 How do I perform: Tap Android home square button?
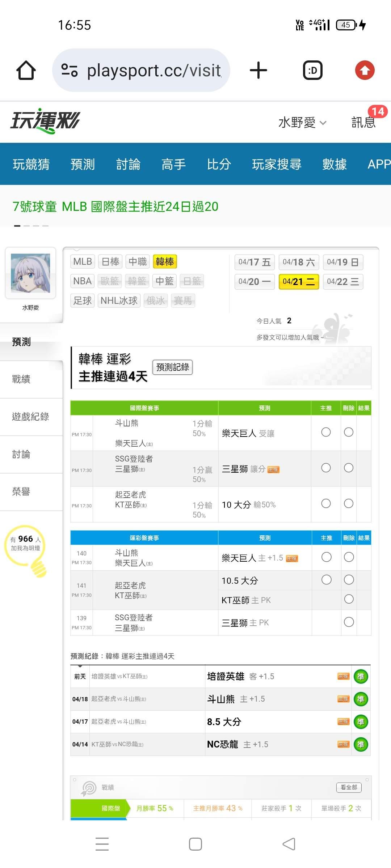coord(195,844)
